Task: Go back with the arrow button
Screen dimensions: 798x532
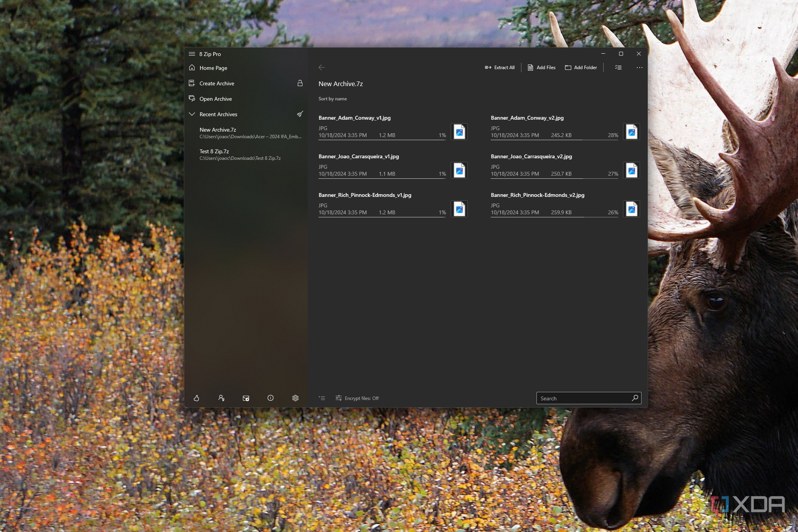Action: pos(322,68)
